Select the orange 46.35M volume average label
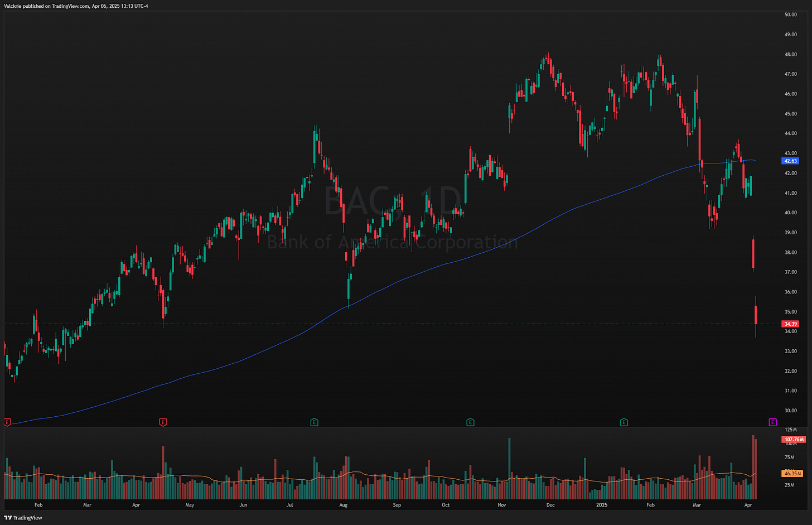Image resolution: width=812 pixels, height=525 pixels. [792, 473]
